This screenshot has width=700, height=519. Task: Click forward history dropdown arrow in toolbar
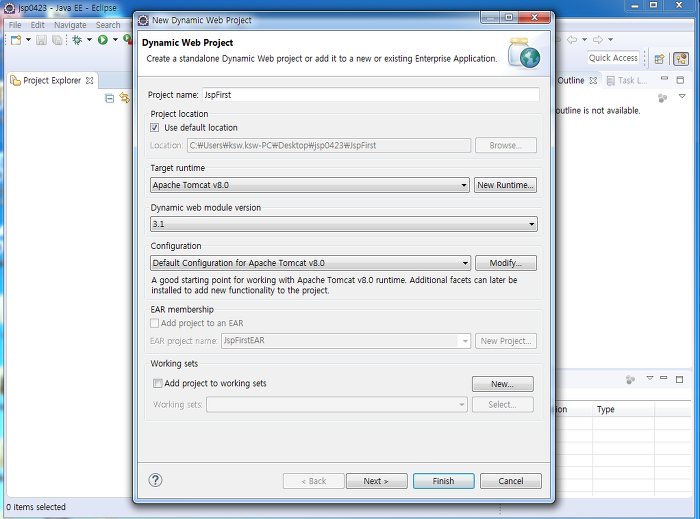click(610, 40)
